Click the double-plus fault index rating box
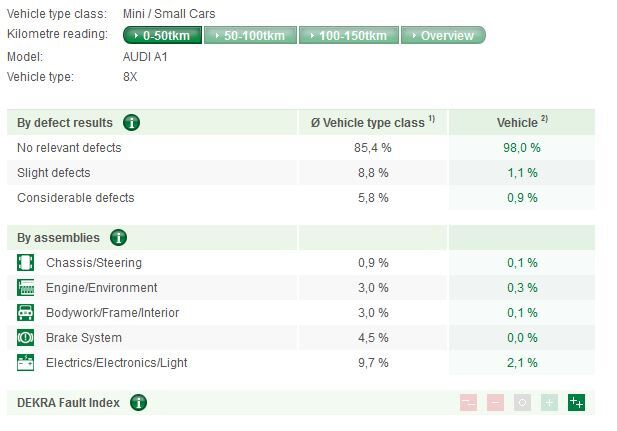This screenshot has height=431, width=617. tap(576, 403)
